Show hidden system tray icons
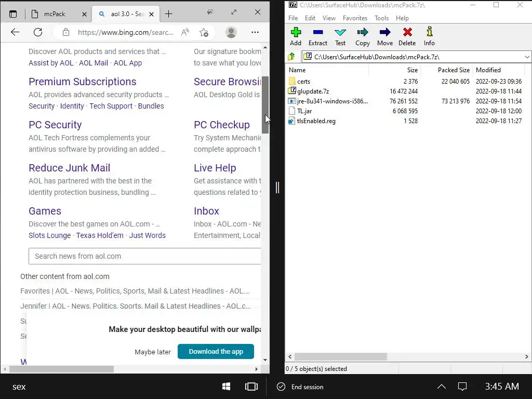 [442, 387]
